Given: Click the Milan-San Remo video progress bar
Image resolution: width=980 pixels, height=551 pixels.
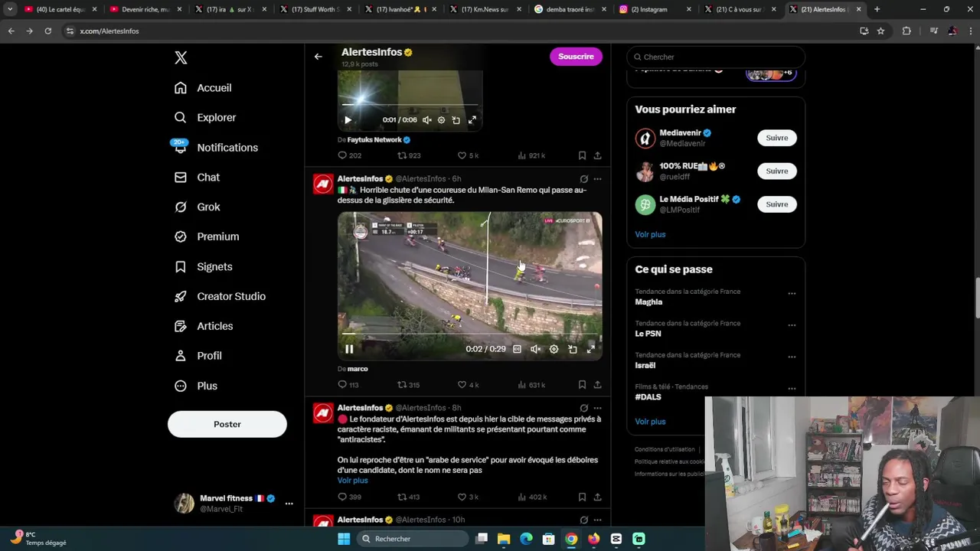Looking at the screenshot, I should pos(469,334).
